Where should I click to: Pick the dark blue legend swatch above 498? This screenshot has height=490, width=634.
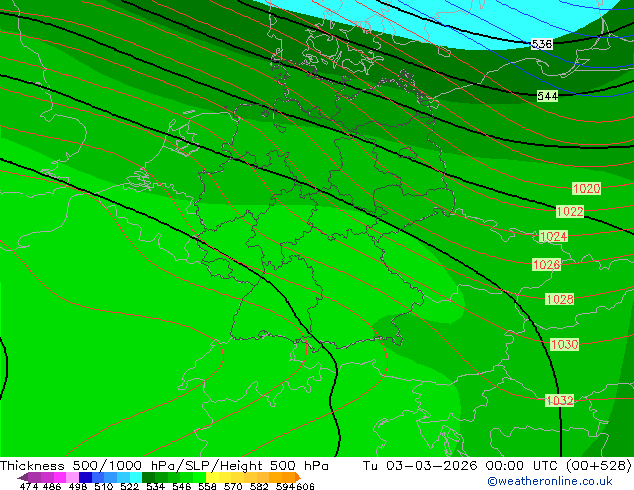tap(85, 477)
